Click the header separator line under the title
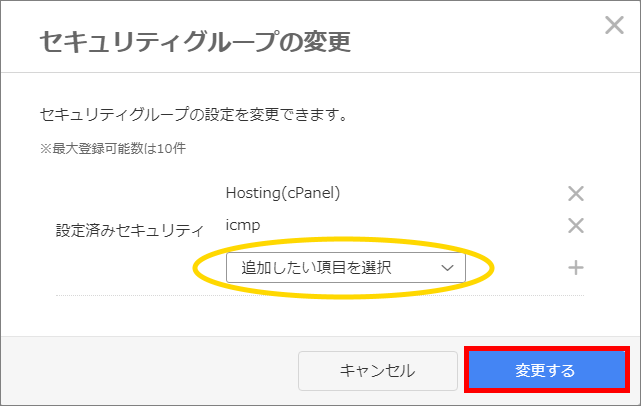Viewport: 641px width, 406px height. click(x=320, y=72)
